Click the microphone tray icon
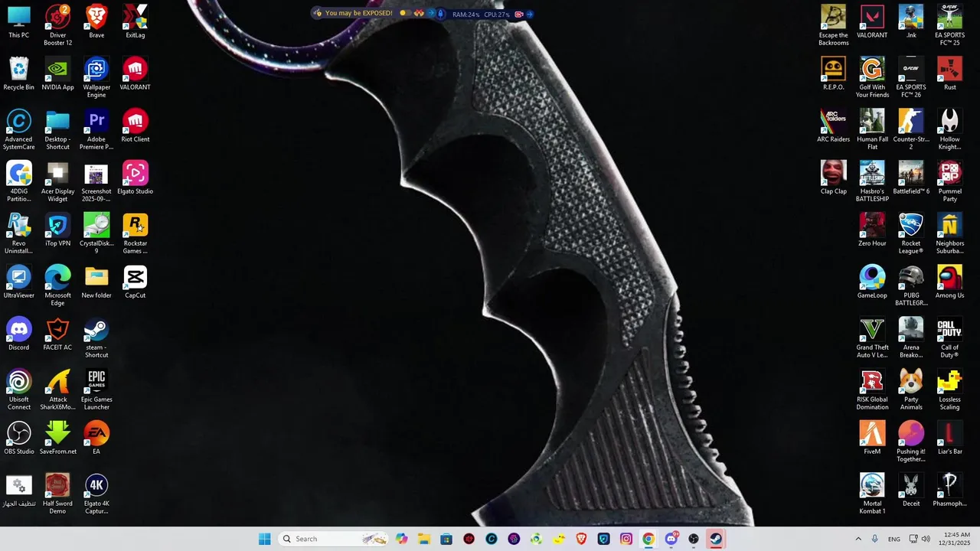Screen dimensions: 980x551 (x=874, y=539)
